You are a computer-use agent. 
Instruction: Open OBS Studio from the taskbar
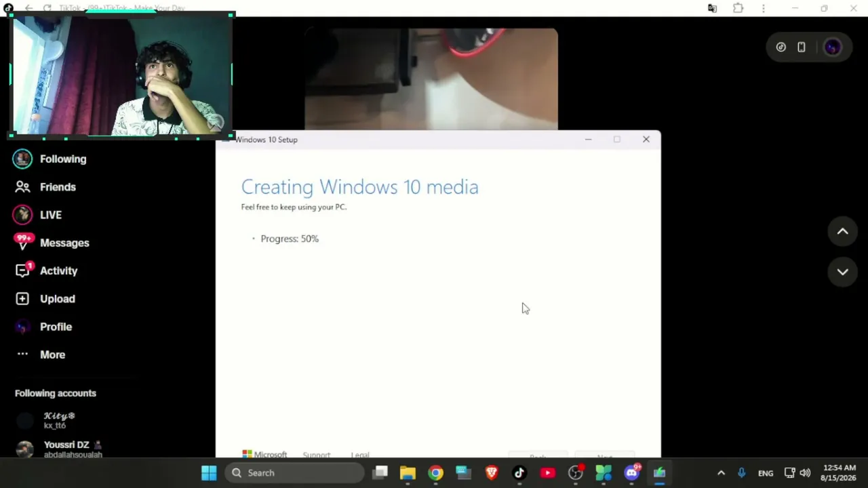576,472
